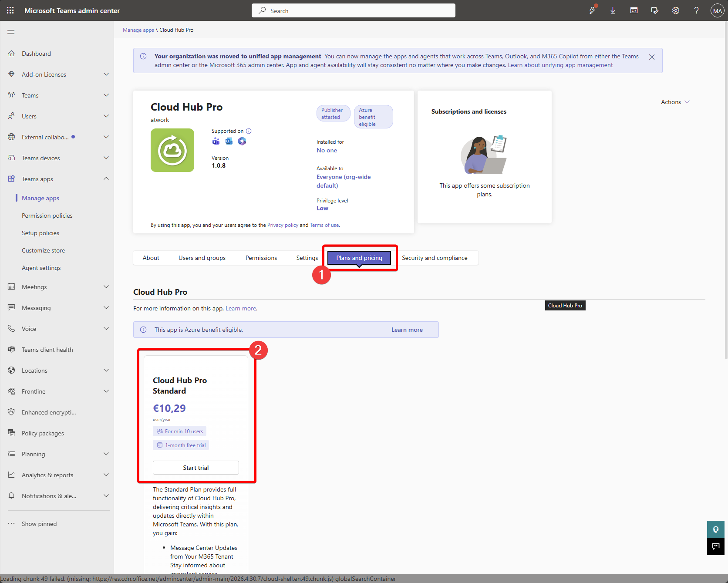
Task: Expand the Add-on Licenses section
Action: click(106, 74)
